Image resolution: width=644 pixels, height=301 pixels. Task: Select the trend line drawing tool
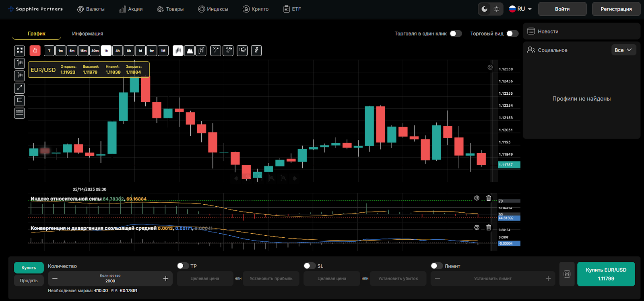(19, 88)
